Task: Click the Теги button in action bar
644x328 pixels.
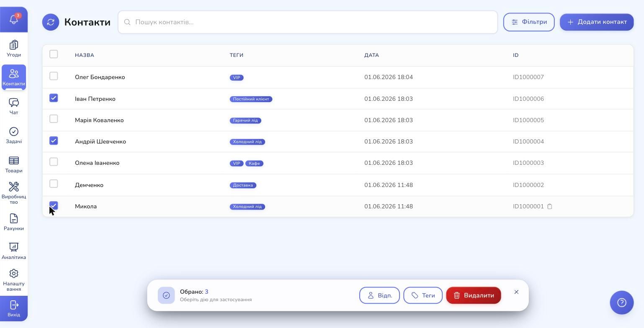Action: click(423, 295)
